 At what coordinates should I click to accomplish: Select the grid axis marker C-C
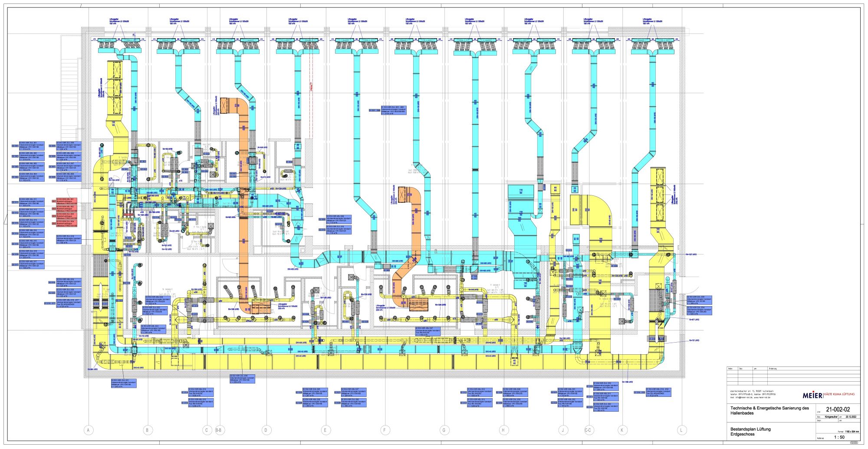588,430
